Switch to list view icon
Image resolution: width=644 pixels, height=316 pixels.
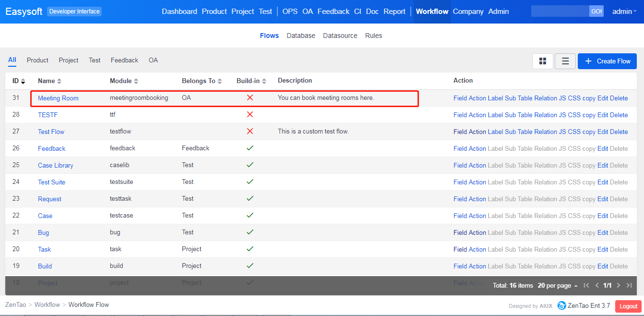tap(565, 61)
